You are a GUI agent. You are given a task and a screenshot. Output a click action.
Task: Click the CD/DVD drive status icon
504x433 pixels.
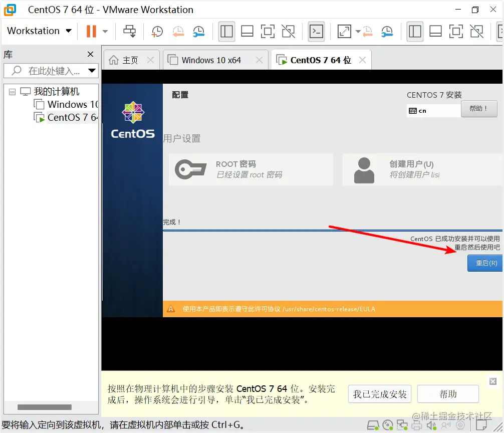pyautogui.click(x=388, y=425)
